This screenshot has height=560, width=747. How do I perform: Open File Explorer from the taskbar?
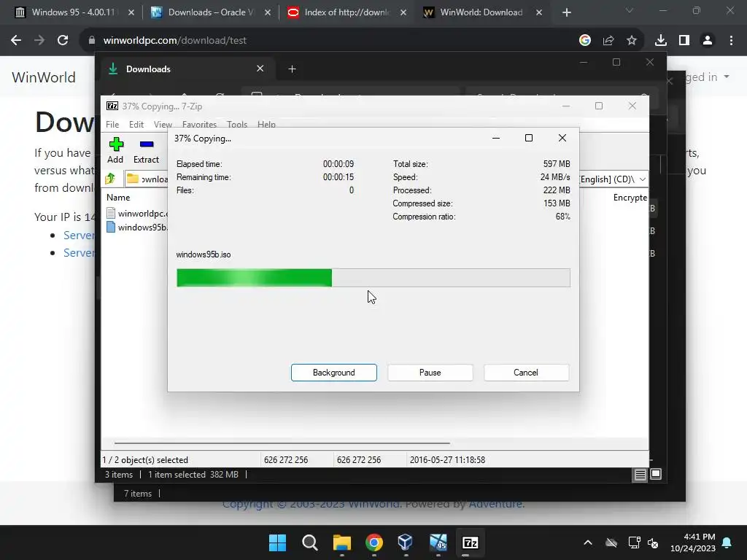(341, 542)
